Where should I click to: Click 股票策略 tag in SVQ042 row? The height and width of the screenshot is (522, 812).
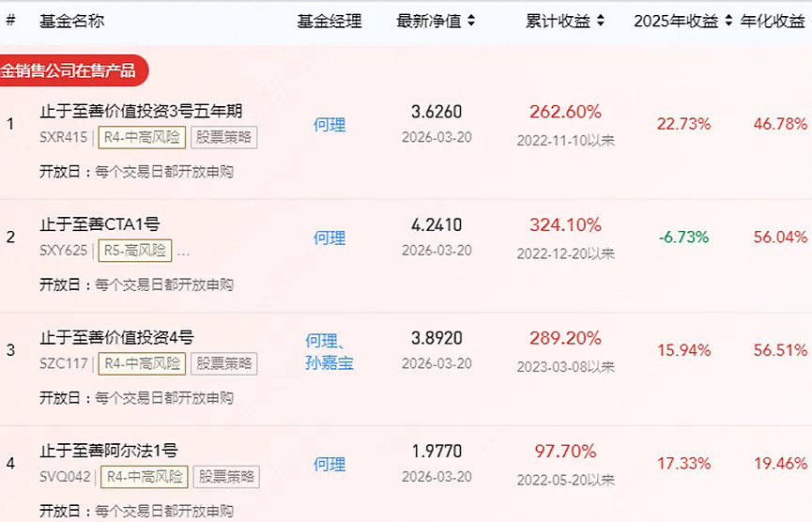[226, 476]
